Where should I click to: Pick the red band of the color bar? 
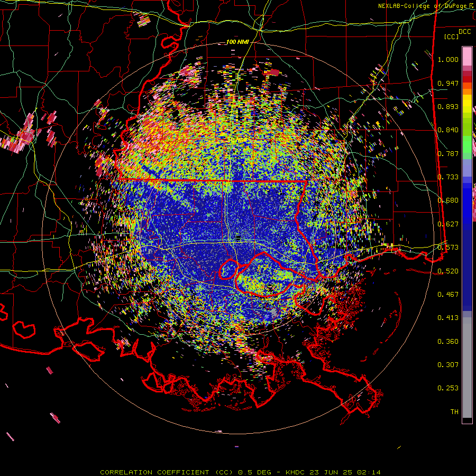pyautogui.click(x=467, y=79)
